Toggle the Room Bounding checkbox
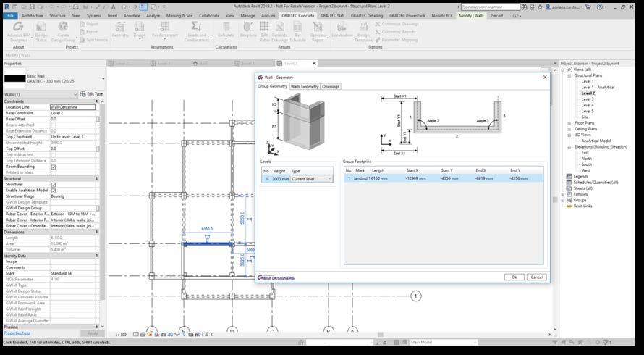The width and height of the screenshot is (644, 355). point(54,167)
